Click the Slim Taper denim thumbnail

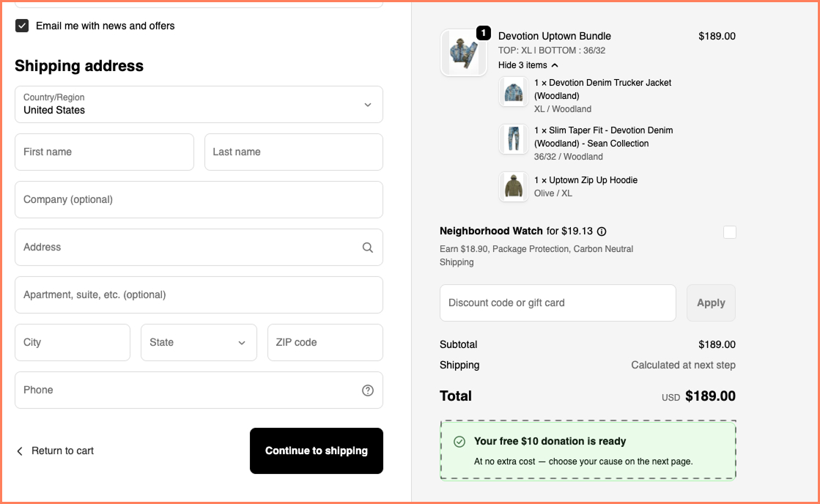coord(513,138)
